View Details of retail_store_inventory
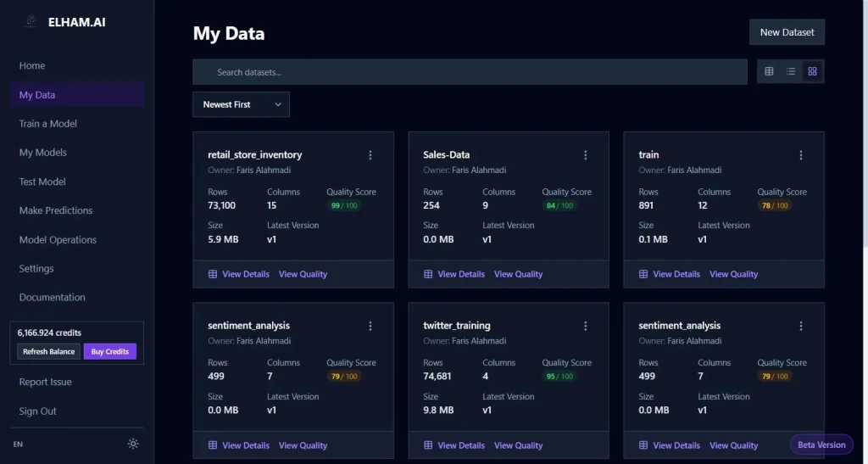The width and height of the screenshot is (868, 464). tap(246, 274)
